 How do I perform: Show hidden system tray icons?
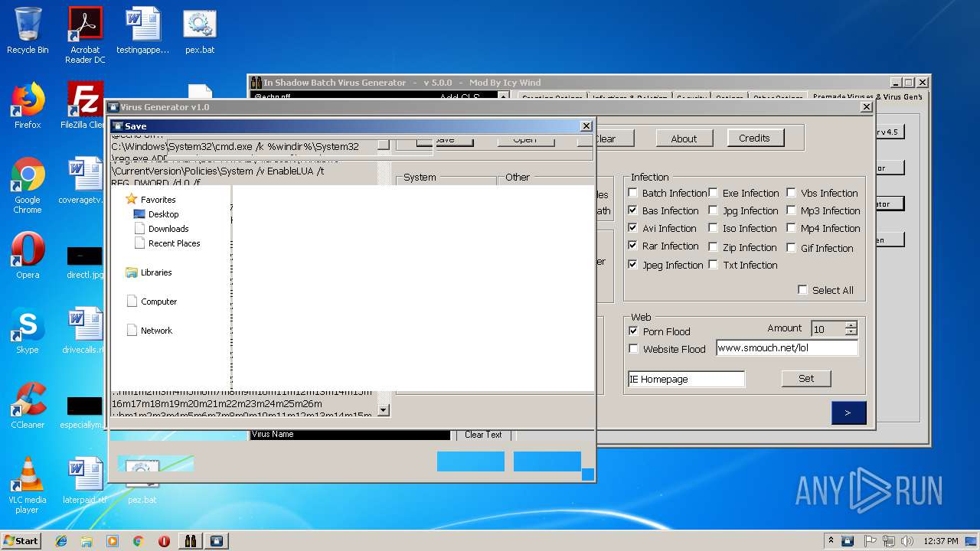point(832,541)
